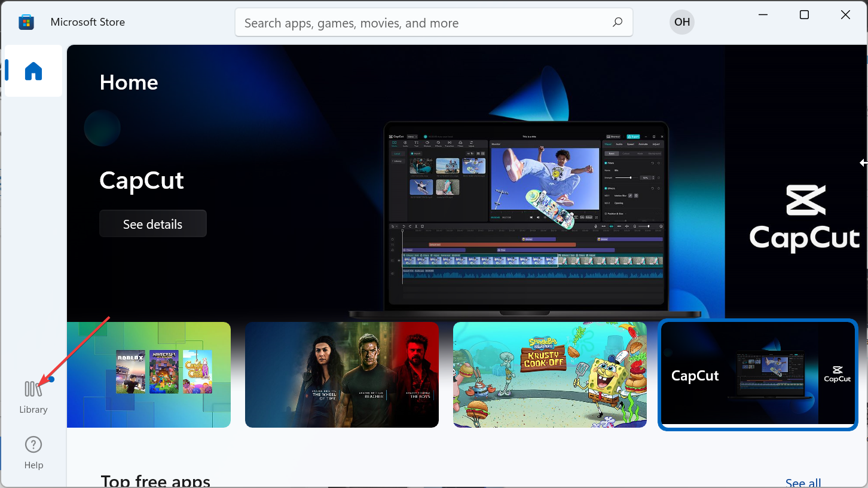The height and width of the screenshot is (488, 868).
Task: Click the See details button for CapCut
Action: coord(153,224)
